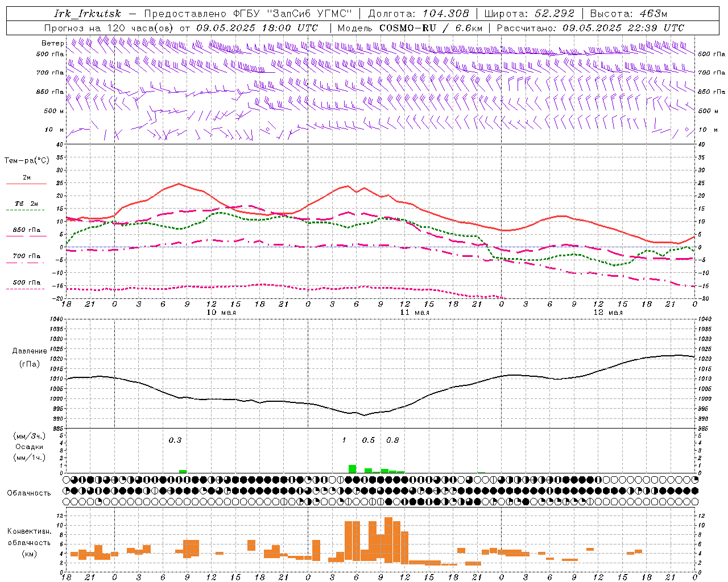This screenshot has height=582, width=728.
Task: Click the Irk_Irkutsk station title
Action: [87, 14]
